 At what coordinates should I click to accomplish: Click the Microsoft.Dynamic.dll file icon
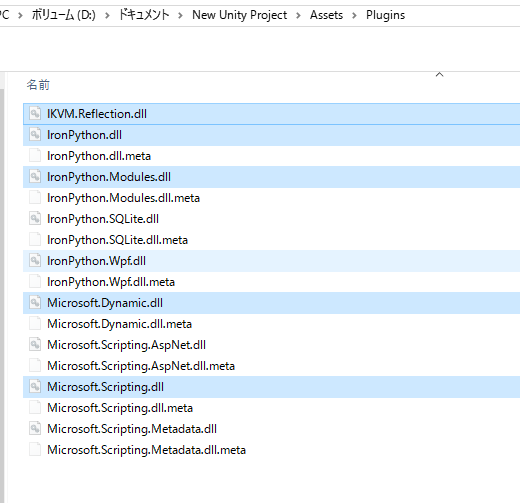pos(35,303)
